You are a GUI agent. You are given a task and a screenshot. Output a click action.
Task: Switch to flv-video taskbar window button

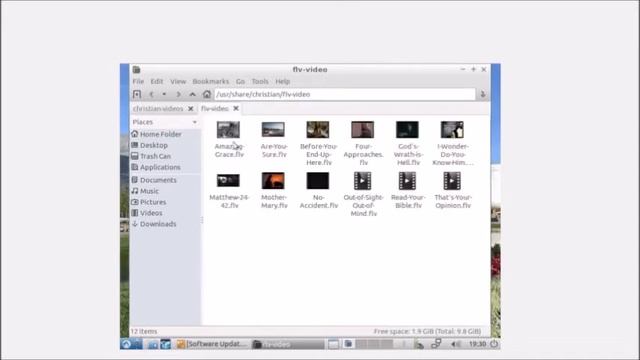point(287,344)
